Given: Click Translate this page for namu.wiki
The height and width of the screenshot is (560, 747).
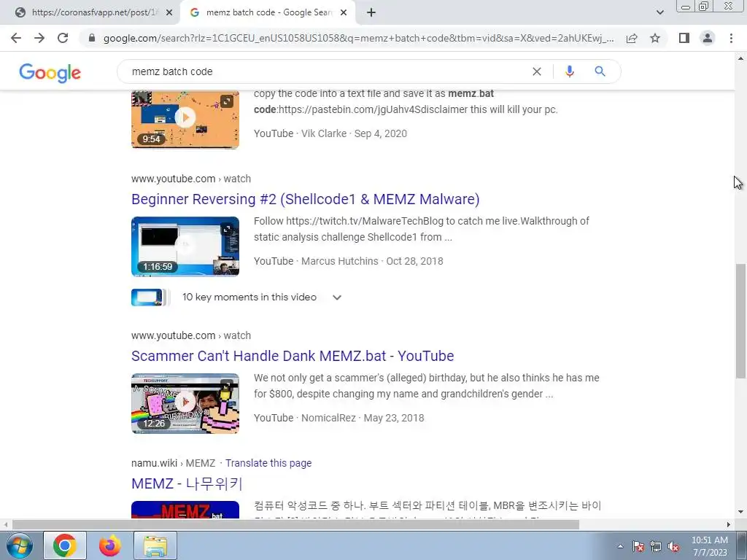Looking at the screenshot, I should (268, 463).
